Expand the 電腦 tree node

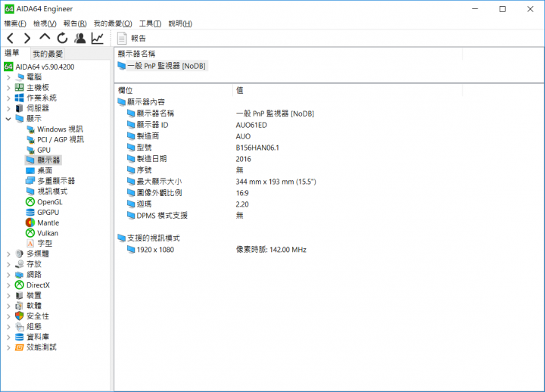[x=8, y=77]
